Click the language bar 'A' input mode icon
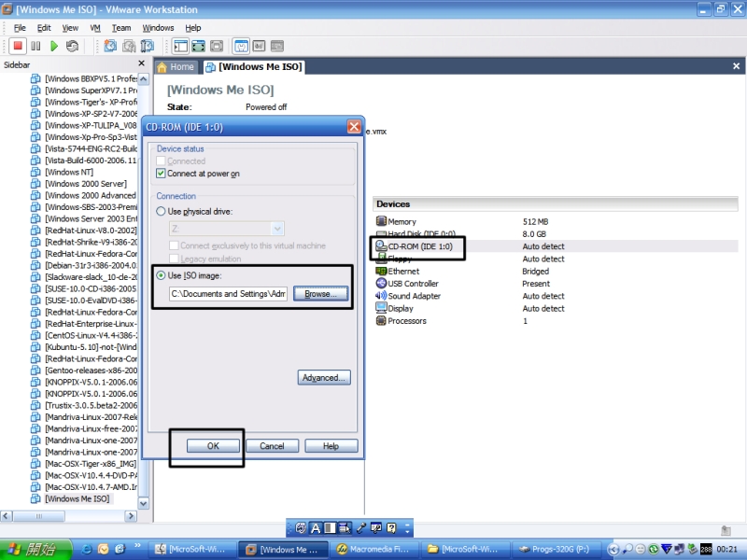 click(316, 527)
